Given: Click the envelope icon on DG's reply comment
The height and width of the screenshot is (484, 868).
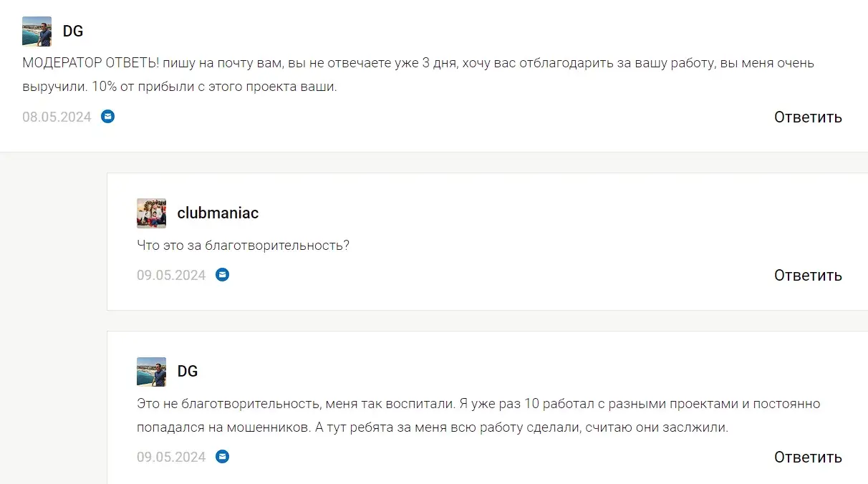Looking at the screenshot, I should pyautogui.click(x=222, y=457).
